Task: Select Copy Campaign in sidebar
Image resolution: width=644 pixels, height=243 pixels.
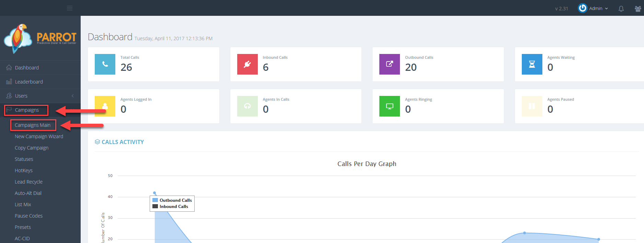Action: pos(32,148)
